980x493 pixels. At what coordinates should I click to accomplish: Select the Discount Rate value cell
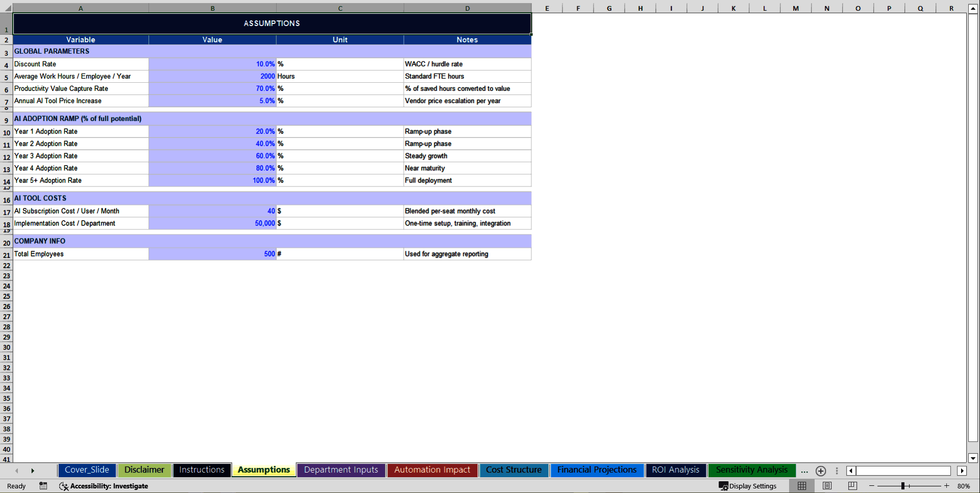coord(212,64)
